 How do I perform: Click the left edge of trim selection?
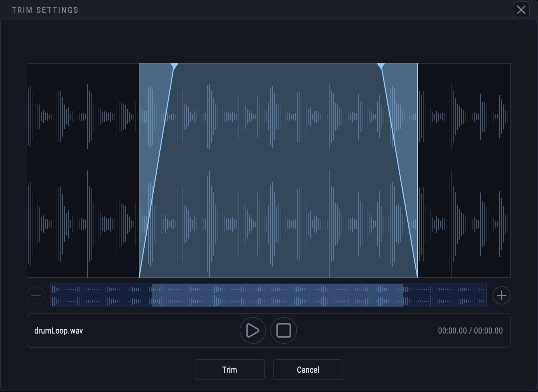click(x=139, y=170)
